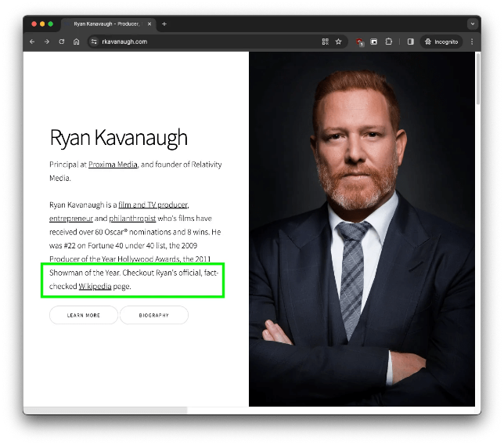Open the Proxima Media link

[113, 165]
